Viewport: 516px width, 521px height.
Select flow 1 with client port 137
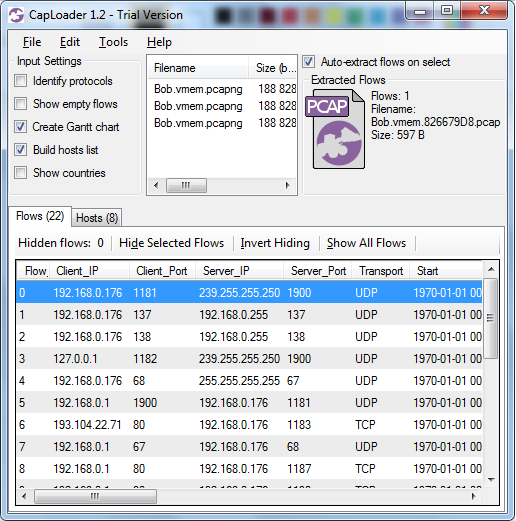pyautogui.click(x=249, y=314)
